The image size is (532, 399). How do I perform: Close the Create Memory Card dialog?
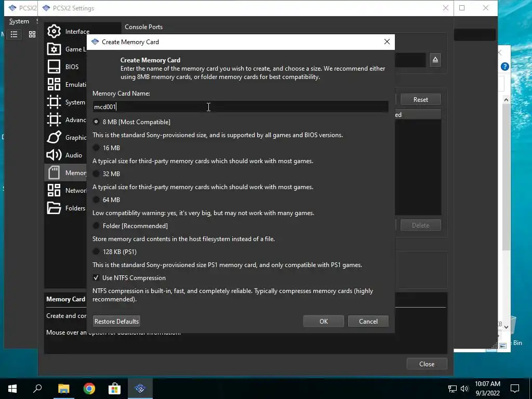tap(387, 42)
